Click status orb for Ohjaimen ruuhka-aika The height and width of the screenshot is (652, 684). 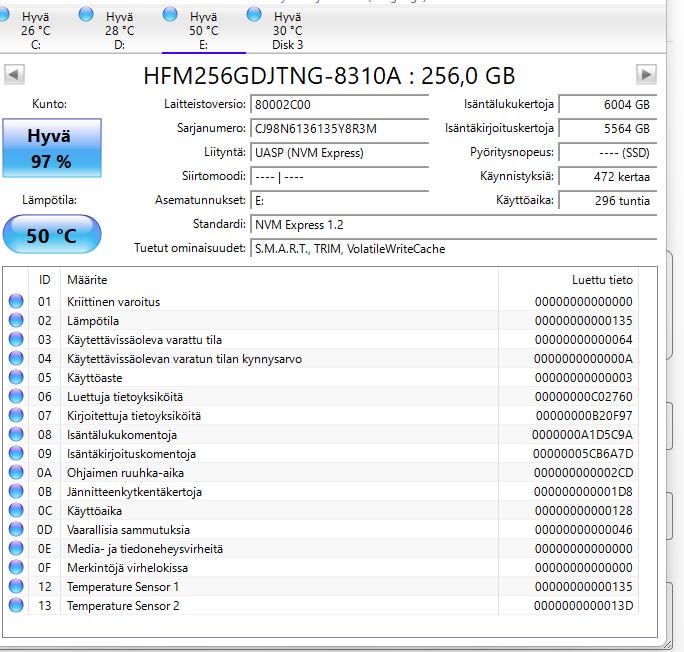click(x=16, y=473)
